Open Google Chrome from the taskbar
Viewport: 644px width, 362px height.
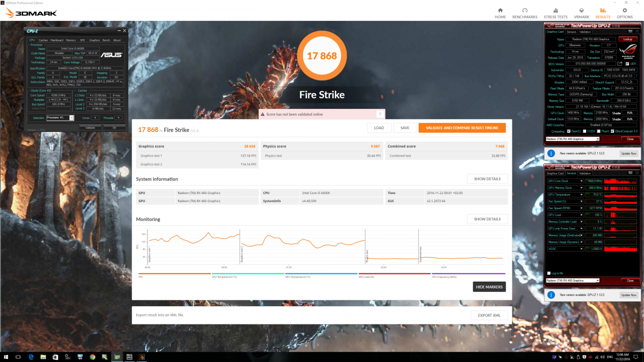pos(92,356)
